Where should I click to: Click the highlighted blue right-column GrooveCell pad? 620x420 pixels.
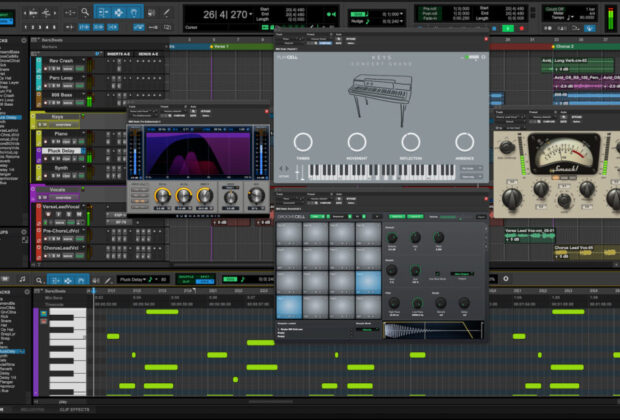tap(368, 282)
